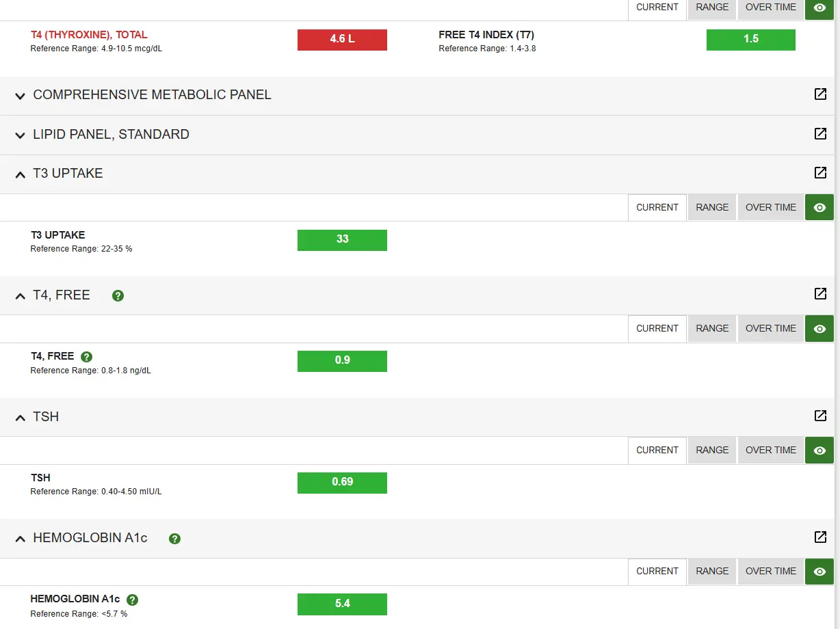Expand the Comprehensive Metabolic Panel section
Image resolution: width=840 pixels, height=629 pixels.
click(x=21, y=96)
